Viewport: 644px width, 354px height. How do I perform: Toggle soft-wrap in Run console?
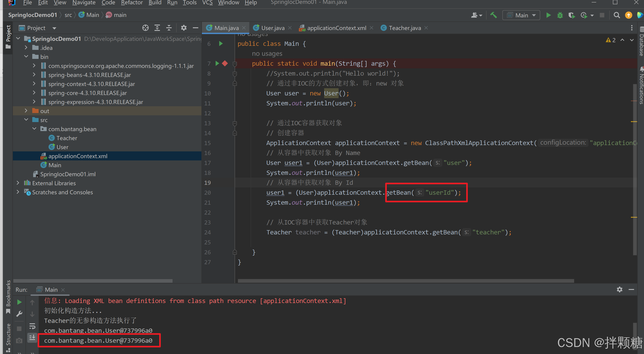32,326
